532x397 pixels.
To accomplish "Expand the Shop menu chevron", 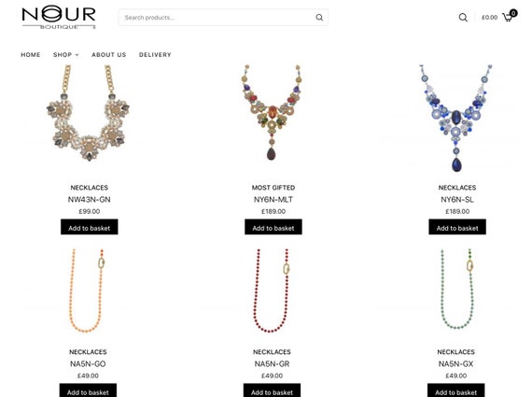I will (77, 55).
